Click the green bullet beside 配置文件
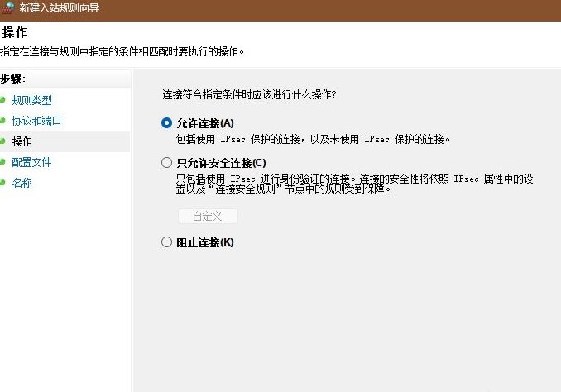 pos(3,162)
